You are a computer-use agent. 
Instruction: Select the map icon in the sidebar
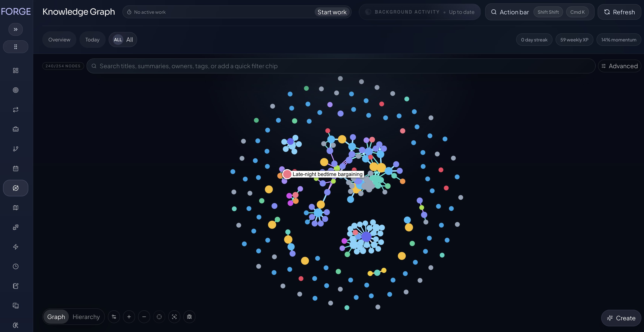(15, 207)
